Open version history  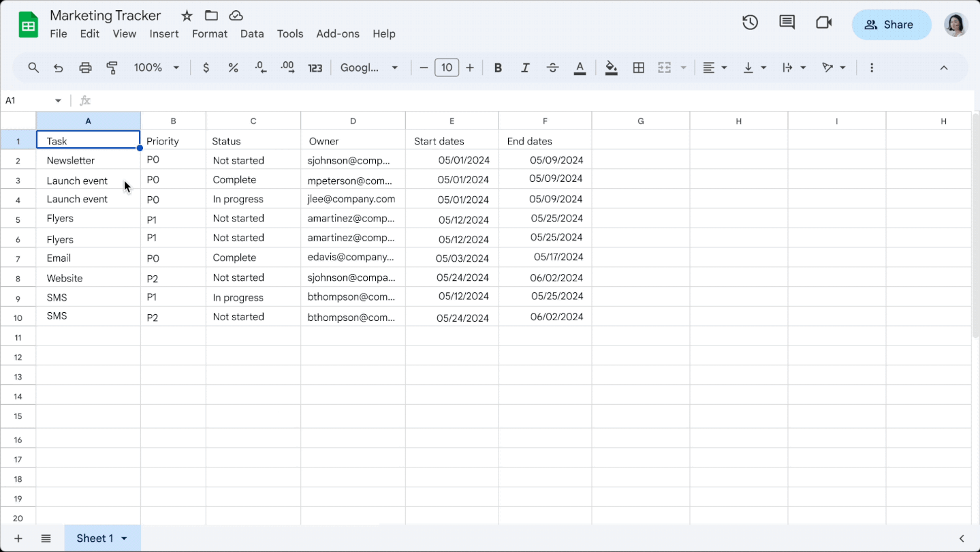tap(750, 22)
